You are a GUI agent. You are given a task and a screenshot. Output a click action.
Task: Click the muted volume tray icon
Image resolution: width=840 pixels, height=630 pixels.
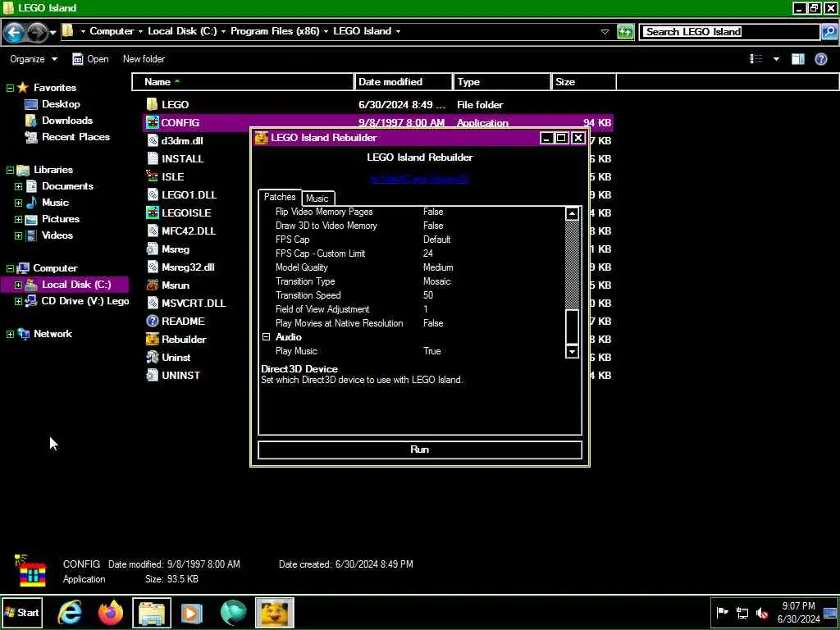click(762, 613)
